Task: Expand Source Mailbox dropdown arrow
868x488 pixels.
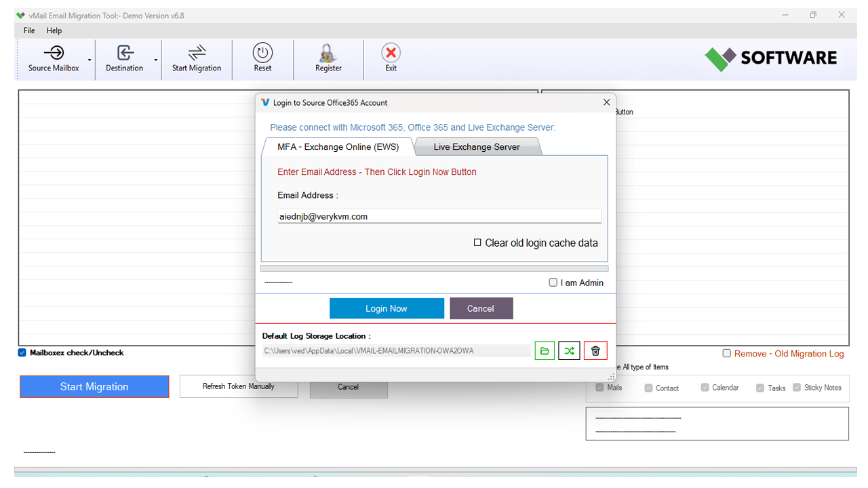Action: point(90,60)
